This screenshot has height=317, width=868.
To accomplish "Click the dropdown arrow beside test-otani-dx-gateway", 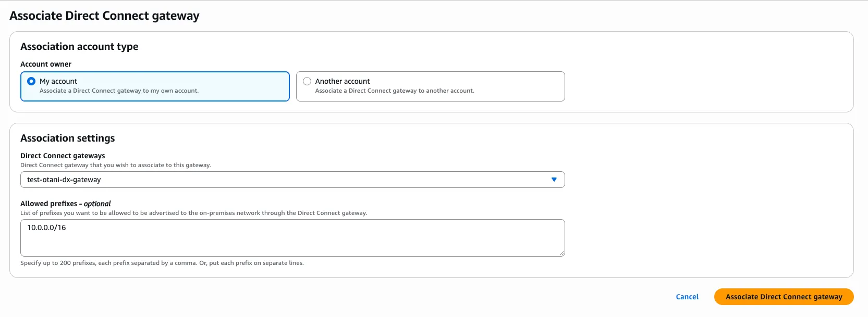I will point(554,180).
